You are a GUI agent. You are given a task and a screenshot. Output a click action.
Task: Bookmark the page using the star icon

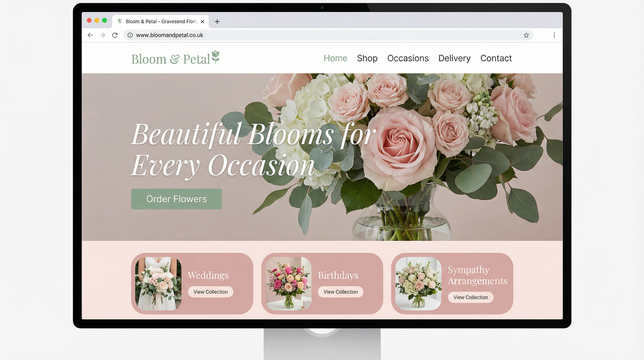point(526,35)
